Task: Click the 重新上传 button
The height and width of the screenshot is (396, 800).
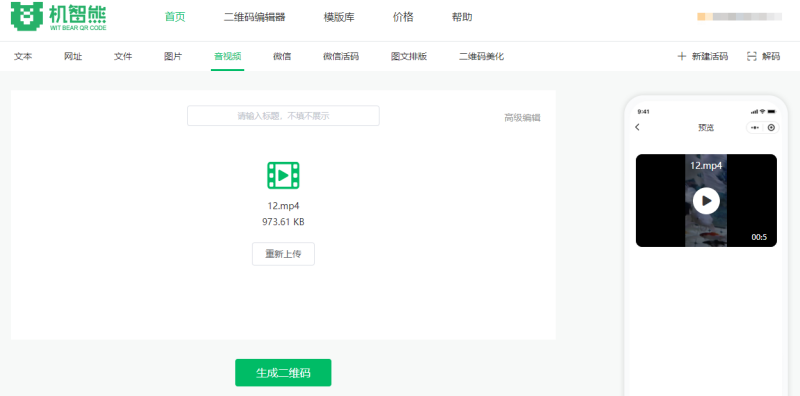Action: coord(283,254)
